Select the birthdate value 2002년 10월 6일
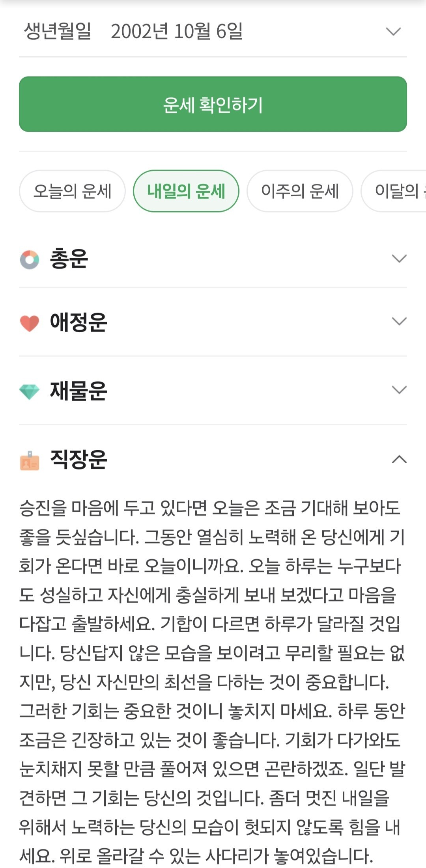426x868 pixels. pos(176,32)
